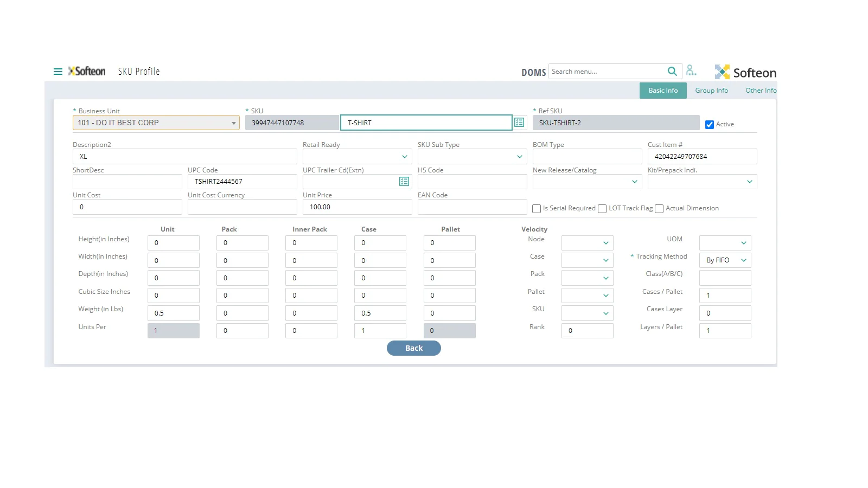Open the Other Info tab
This screenshot has width=868, height=488.
coord(760,91)
